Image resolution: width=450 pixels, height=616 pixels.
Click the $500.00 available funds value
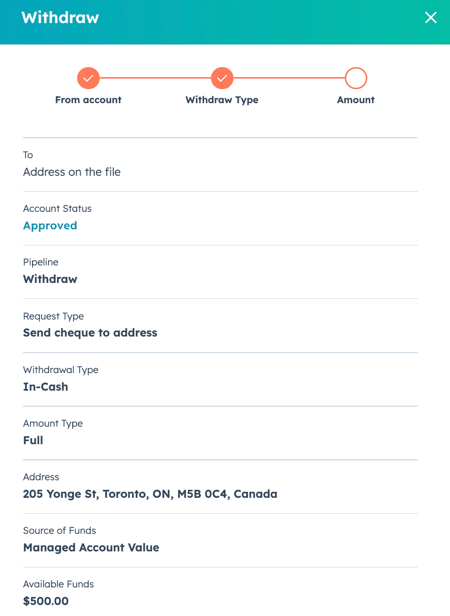click(46, 601)
